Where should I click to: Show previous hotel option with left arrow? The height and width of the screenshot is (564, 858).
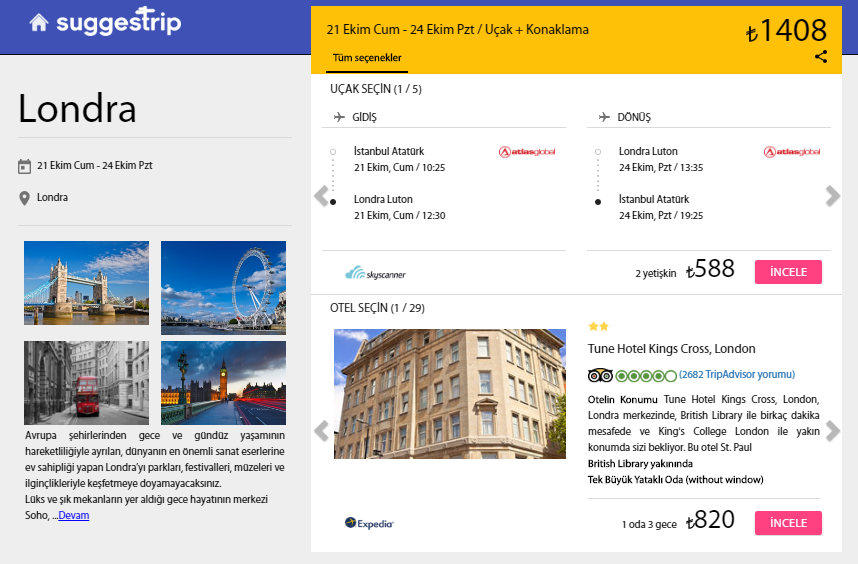click(x=321, y=431)
